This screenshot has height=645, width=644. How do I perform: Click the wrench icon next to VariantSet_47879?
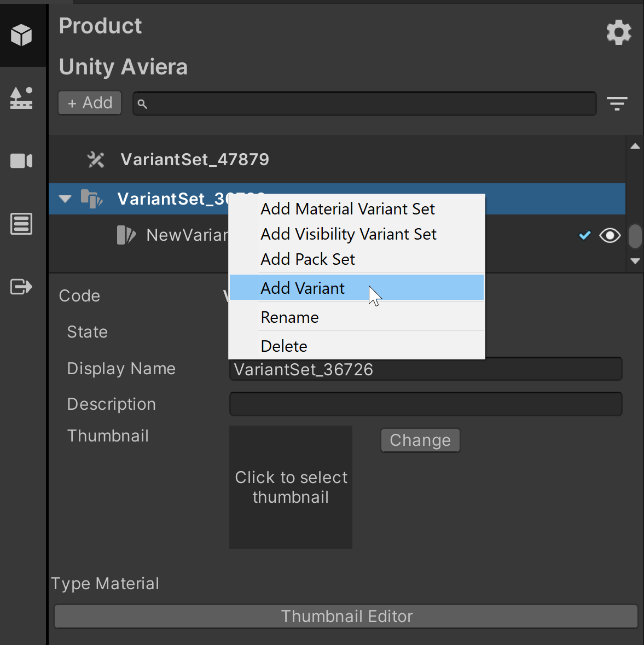tap(96, 159)
